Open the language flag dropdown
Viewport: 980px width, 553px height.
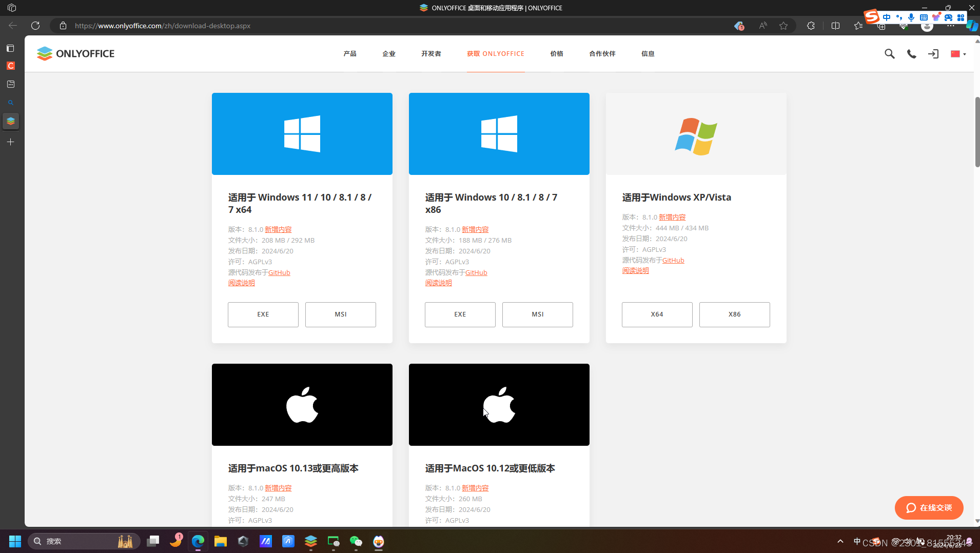click(958, 54)
